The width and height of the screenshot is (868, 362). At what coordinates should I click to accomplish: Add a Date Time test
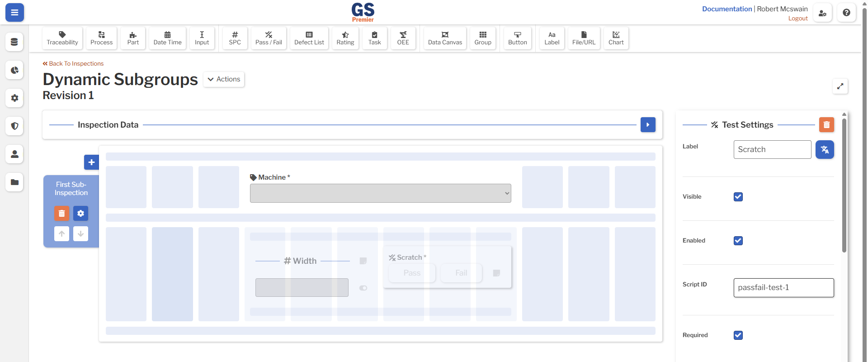point(167,38)
